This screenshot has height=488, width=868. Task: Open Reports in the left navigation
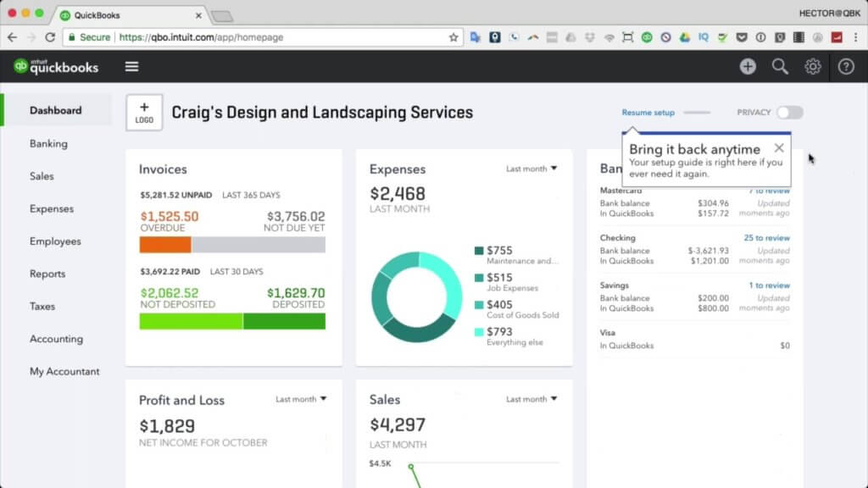(47, 274)
